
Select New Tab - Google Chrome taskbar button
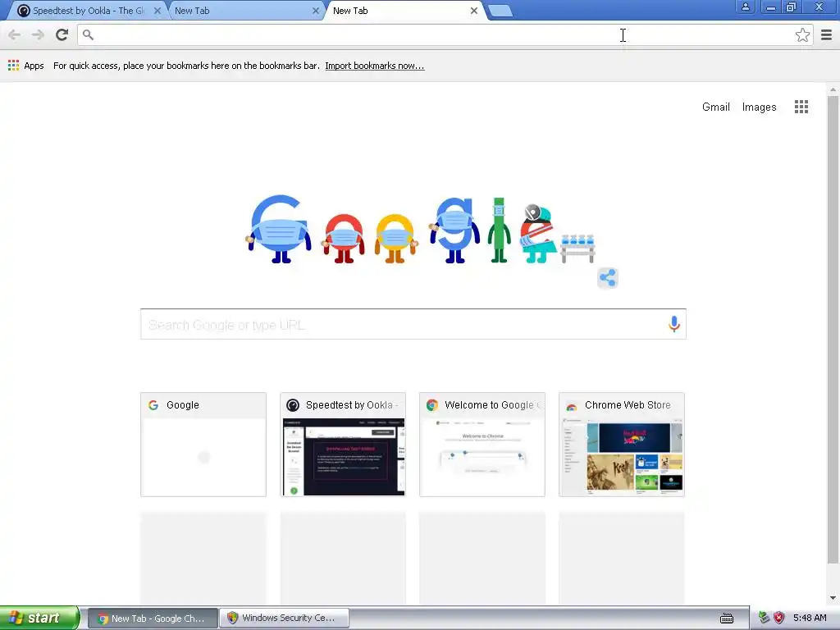[152, 619]
